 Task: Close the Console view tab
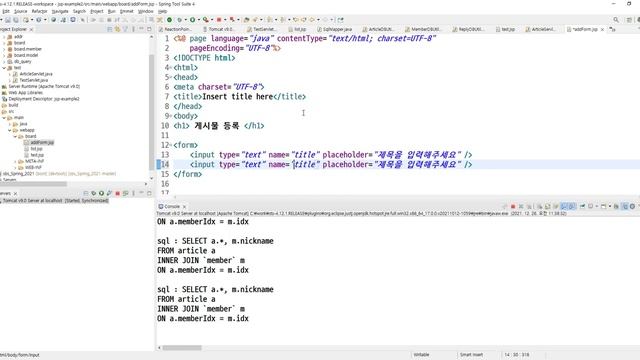pyautogui.click(x=184, y=207)
